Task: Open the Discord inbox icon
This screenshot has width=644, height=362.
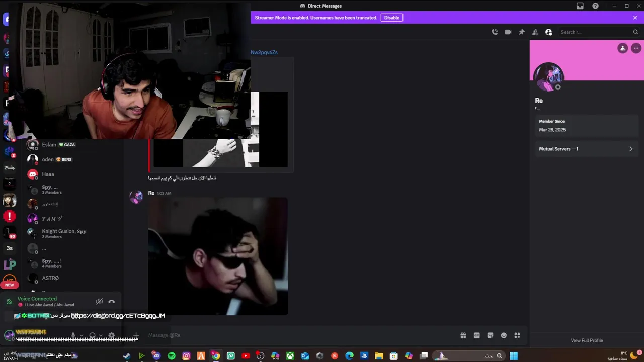Action: point(580,6)
